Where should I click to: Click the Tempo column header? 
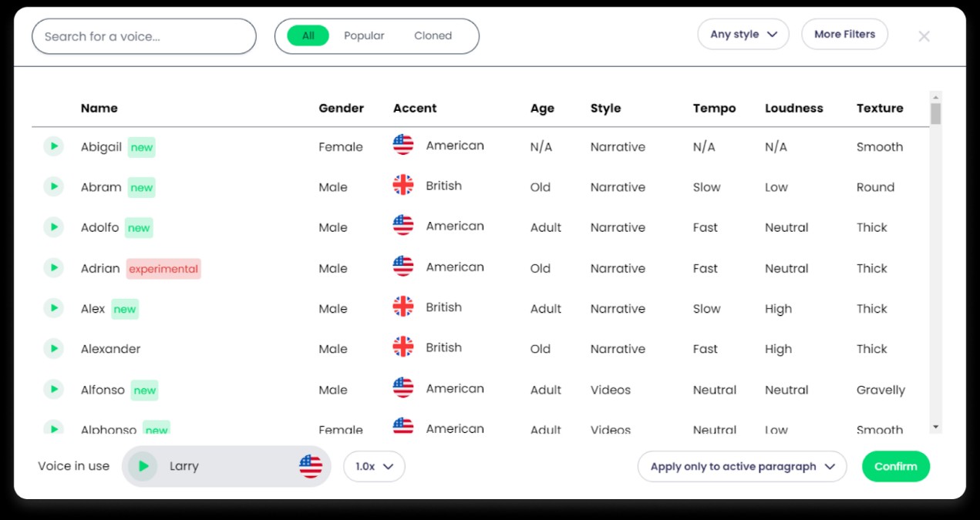tap(714, 109)
